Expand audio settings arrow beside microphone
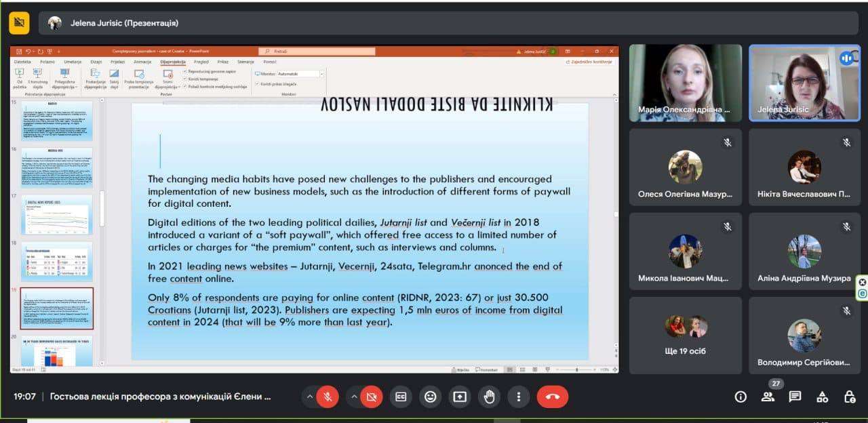868x423 pixels. 309,397
